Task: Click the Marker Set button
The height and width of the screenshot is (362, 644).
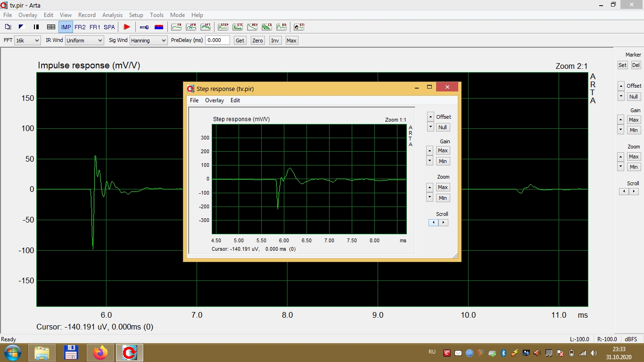Action: point(622,65)
